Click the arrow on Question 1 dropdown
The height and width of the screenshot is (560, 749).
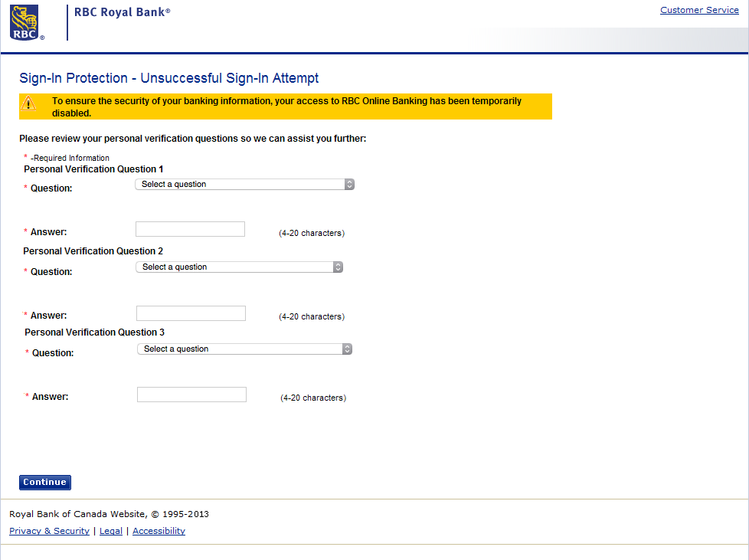tap(349, 184)
